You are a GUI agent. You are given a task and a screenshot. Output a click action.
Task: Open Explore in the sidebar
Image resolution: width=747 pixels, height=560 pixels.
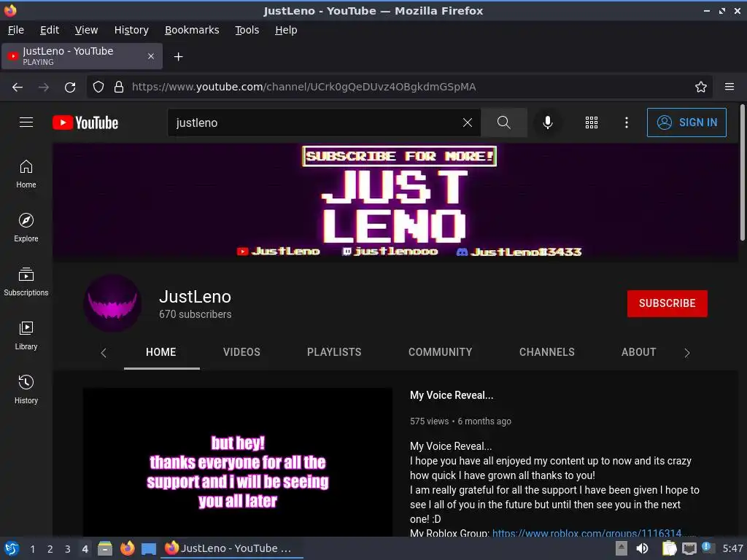pos(26,228)
